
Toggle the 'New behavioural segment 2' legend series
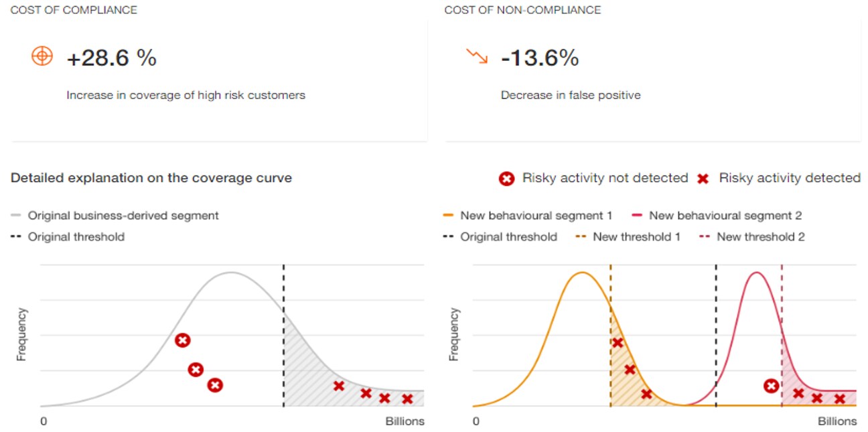725,216
